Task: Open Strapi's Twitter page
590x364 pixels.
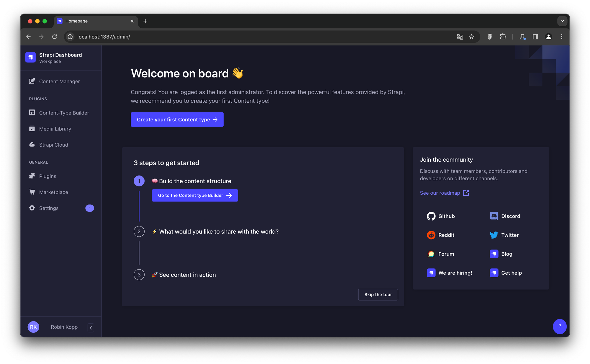Action: point(504,235)
